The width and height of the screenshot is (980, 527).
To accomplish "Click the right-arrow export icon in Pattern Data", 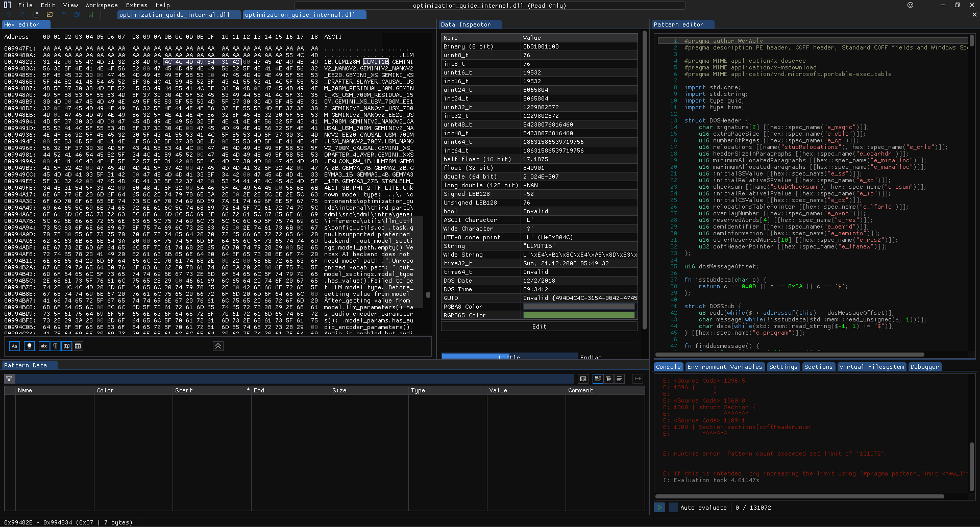I will click(638, 379).
